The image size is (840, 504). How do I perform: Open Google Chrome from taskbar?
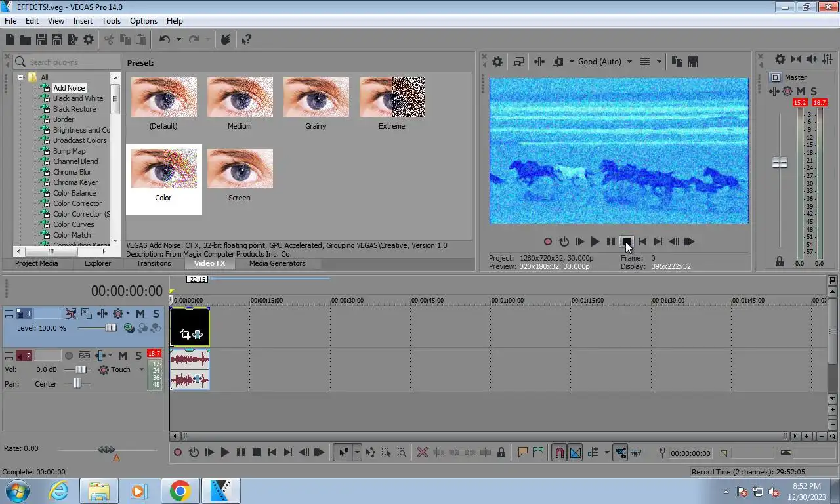click(x=180, y=491)
